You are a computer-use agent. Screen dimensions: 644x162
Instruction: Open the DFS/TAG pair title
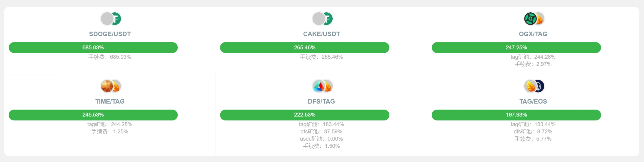(322, 101)
